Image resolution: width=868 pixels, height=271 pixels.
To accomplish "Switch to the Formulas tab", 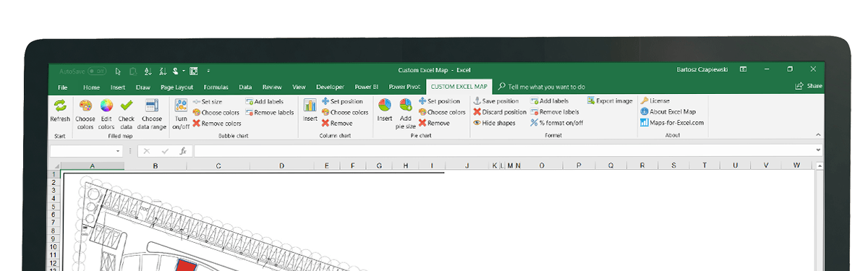I will coord(216,87).
